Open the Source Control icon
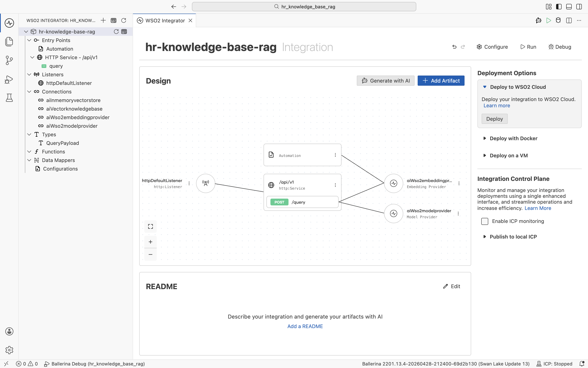Screen dimensions: 588x368 pos(9,60)
